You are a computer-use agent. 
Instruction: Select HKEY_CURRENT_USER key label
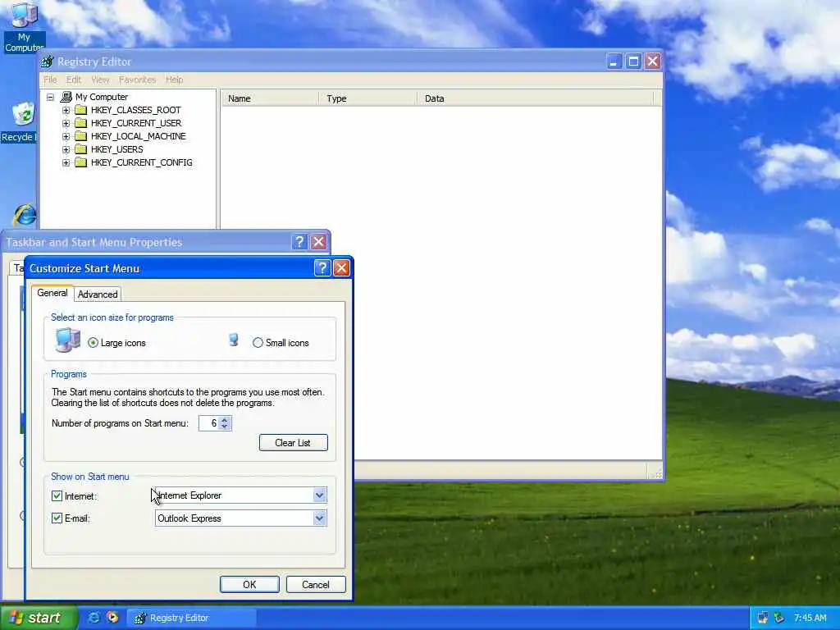tap(136, 123)
